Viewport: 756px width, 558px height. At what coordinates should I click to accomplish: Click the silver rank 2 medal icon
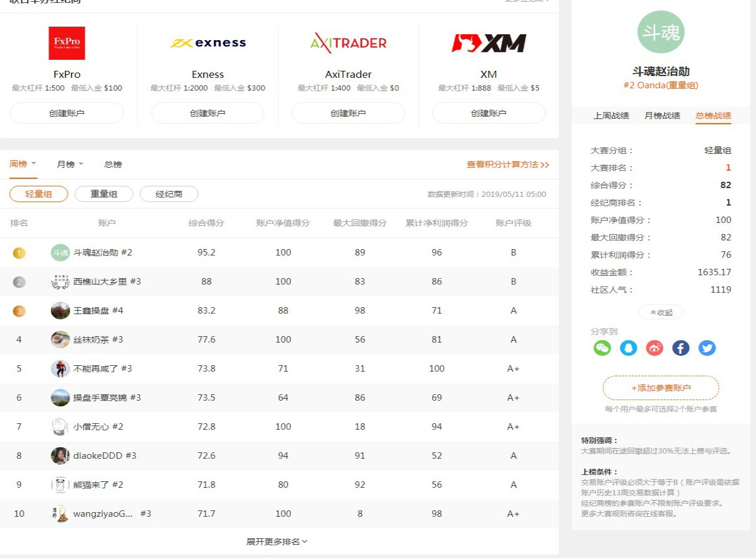(19, 282)
